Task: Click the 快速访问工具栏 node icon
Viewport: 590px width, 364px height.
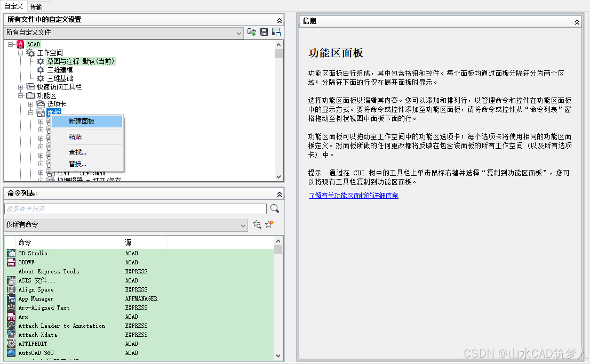Action: coord(31,87)
